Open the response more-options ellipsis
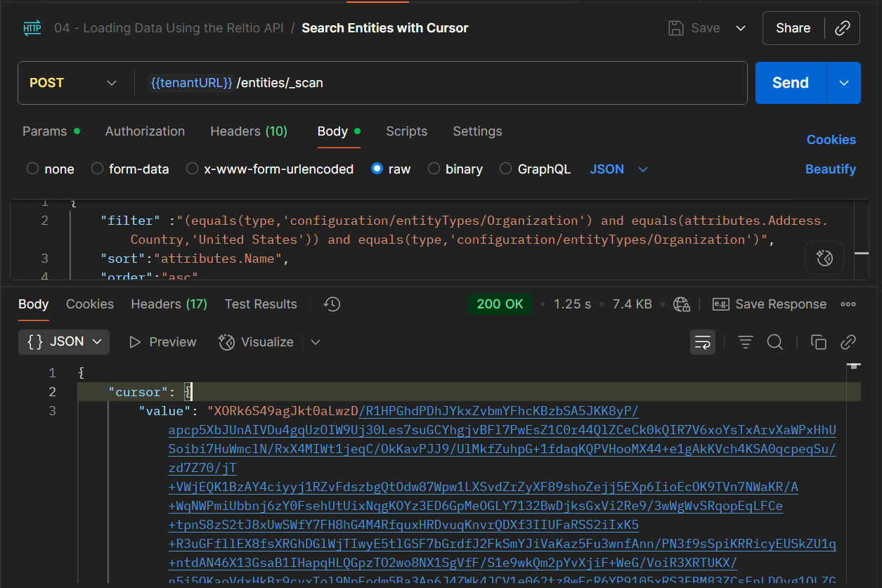882x588 pixels. (x=848, y=304)
